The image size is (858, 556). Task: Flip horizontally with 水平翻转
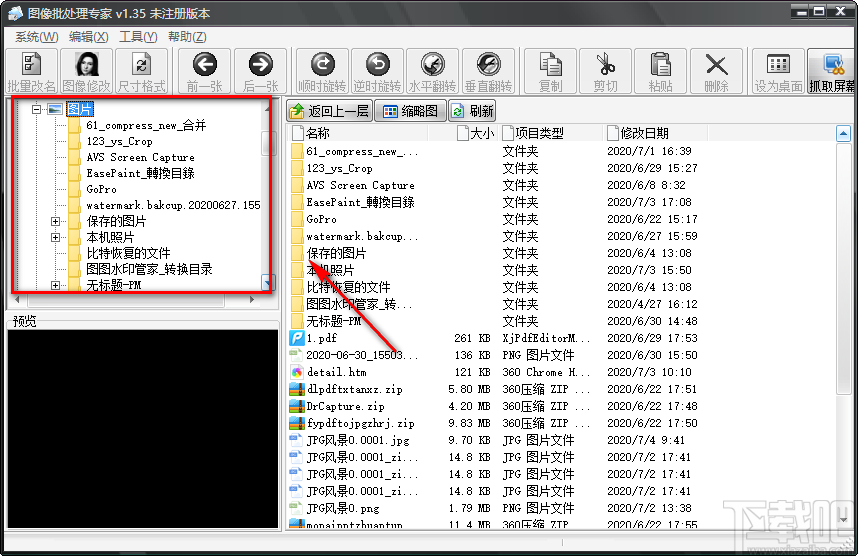tap(433, 71)
